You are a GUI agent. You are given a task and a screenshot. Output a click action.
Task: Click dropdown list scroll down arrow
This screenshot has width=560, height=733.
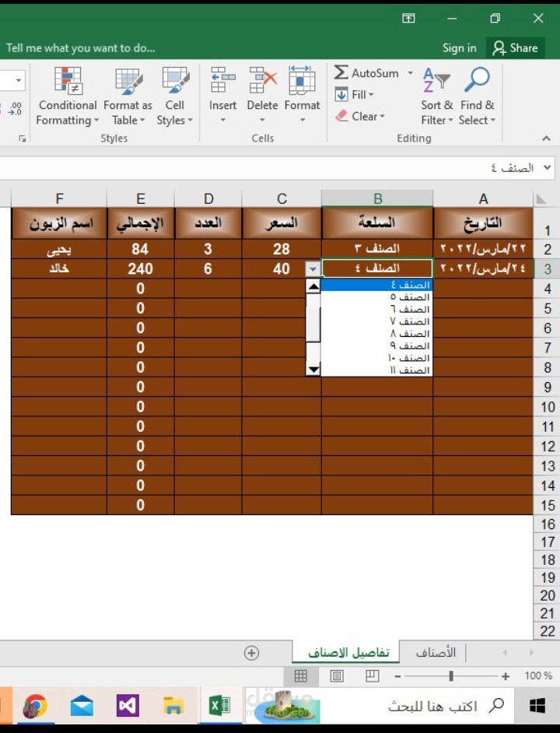313,370
